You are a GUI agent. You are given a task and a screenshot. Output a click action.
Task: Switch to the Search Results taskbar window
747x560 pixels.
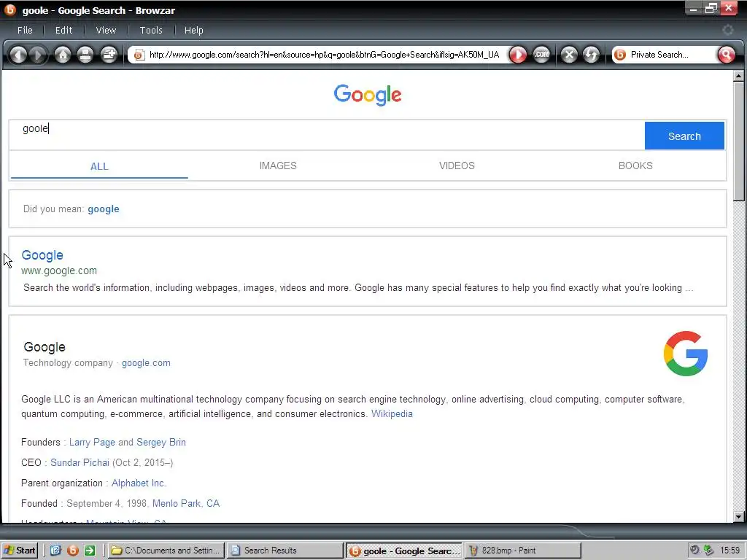coord(285,551)
